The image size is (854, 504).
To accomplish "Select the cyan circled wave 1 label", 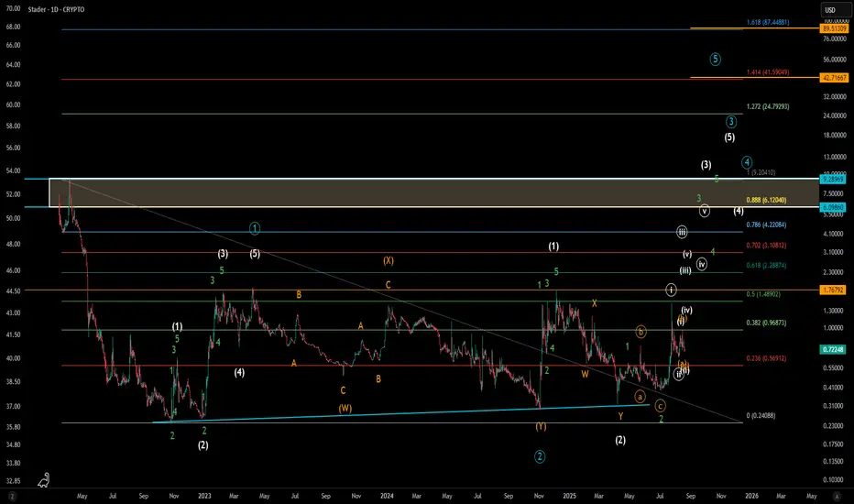I will coord(255,228).
